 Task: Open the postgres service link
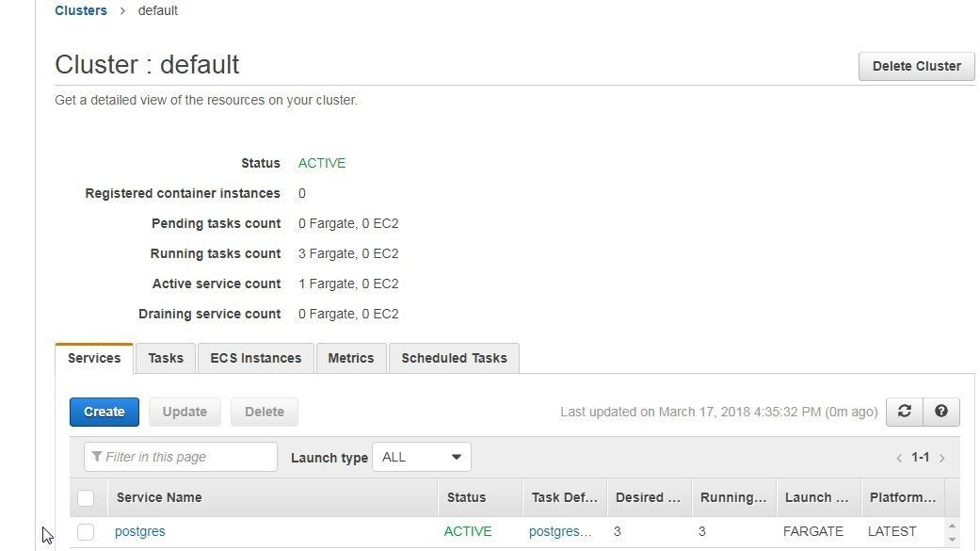pyautogui.click(x=140, y=531)
